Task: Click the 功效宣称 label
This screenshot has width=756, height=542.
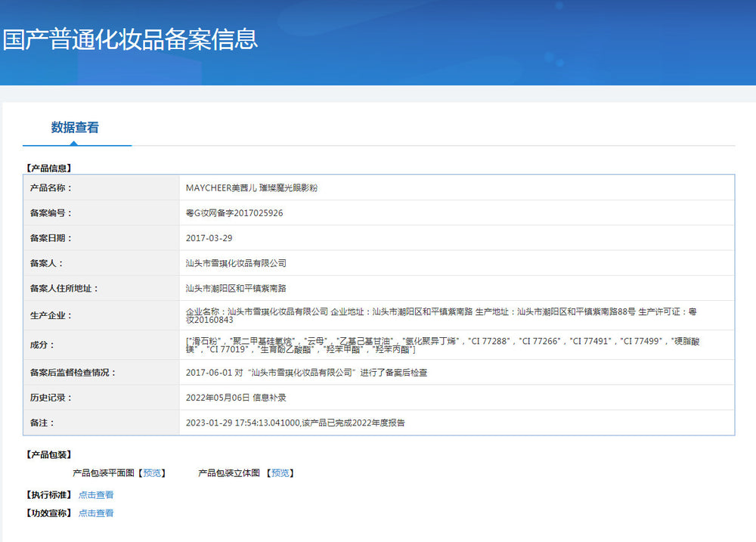Action: point(48,513)
